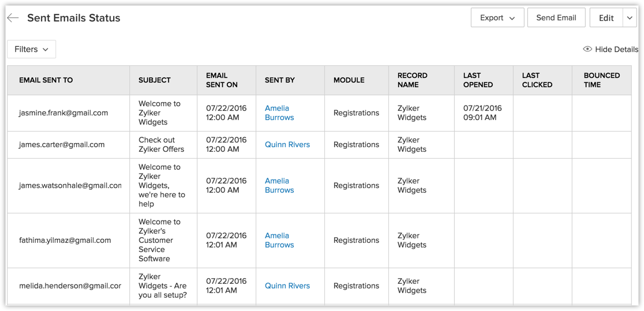Image resolution: width=644 pixels, height=311 pixels.
Task: Click the Sent By column header
Action: (280, 80)
